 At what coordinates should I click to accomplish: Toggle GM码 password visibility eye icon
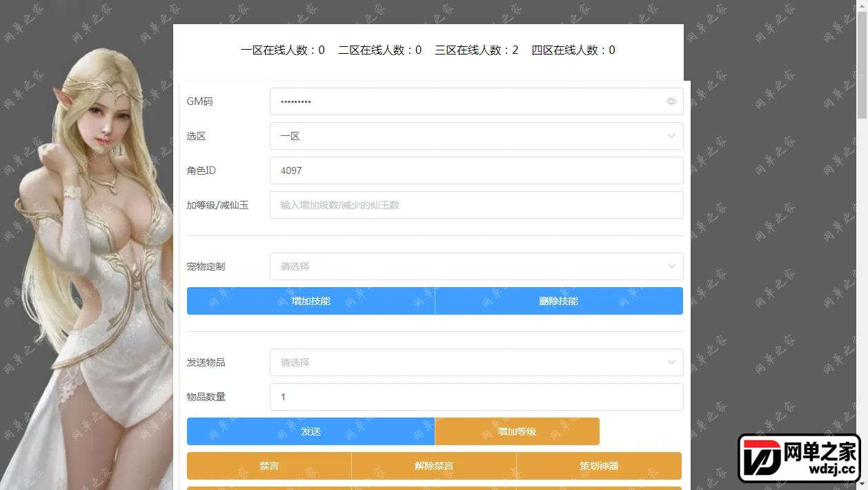pos(671,101)
